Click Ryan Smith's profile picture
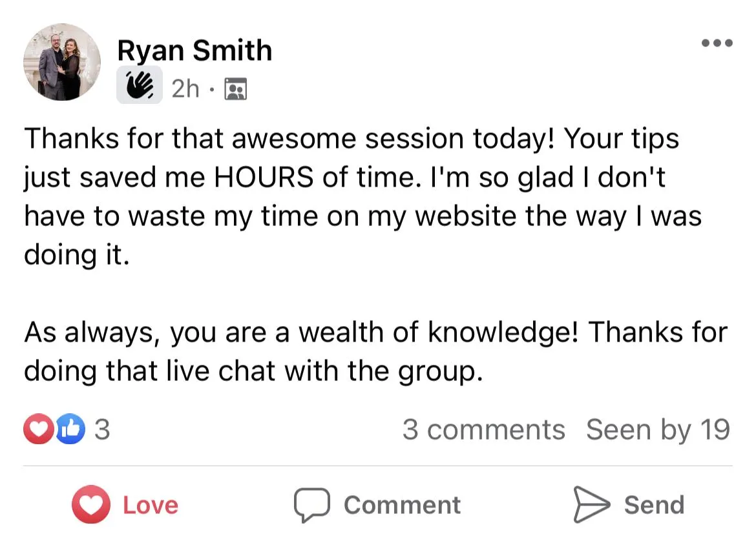The height and width of the screenshot is (543, 756). pyautogui.click(x=62, y=62)
